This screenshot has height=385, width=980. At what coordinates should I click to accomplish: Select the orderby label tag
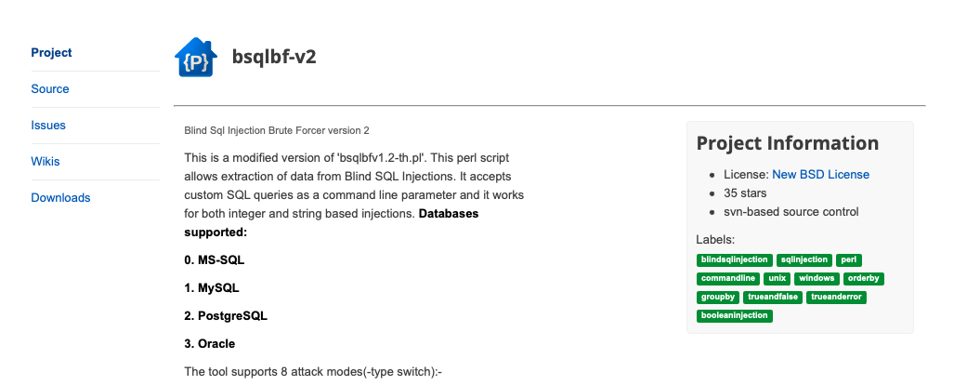click(864, 278)
